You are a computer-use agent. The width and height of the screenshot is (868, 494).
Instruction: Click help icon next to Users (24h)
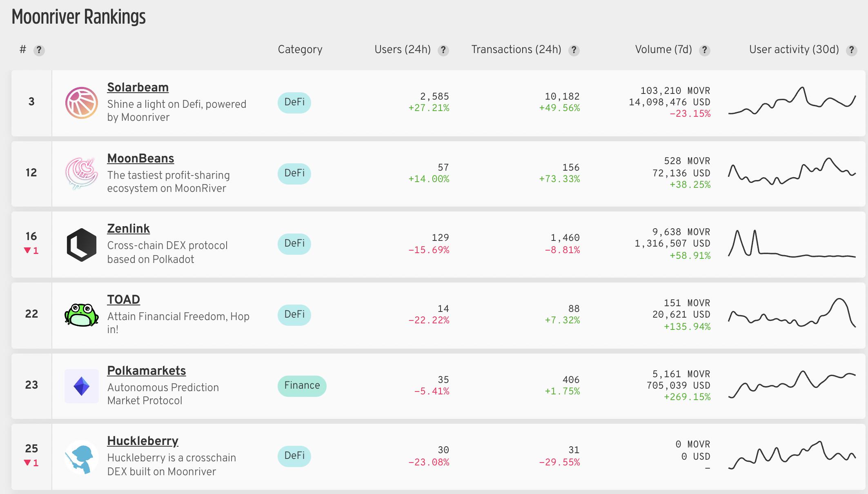point(443,50)
